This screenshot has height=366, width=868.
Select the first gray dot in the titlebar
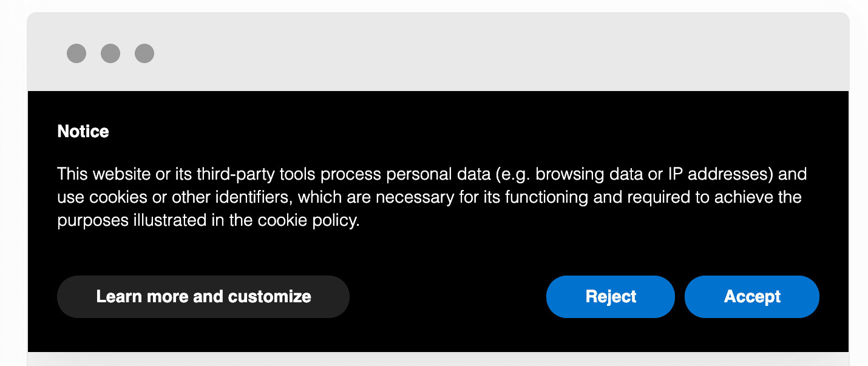tap(76, 53)
